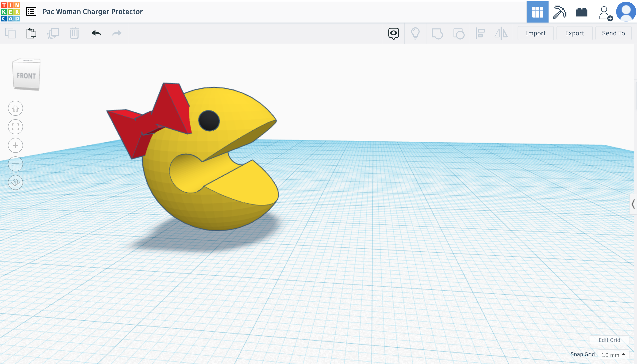637x364 pixels.
Task: Expand the collapsed shapes side panel
Action: click(x=633, y=204)
